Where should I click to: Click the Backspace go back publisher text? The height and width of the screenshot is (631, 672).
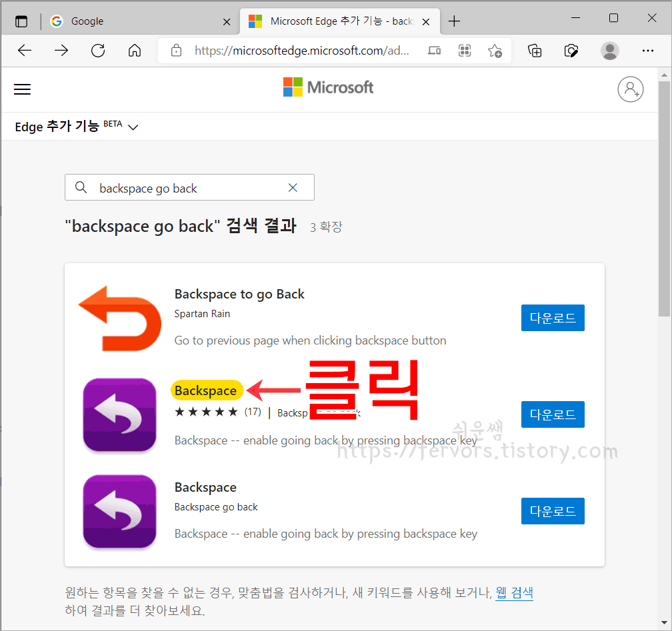click(x=216, y=507)
